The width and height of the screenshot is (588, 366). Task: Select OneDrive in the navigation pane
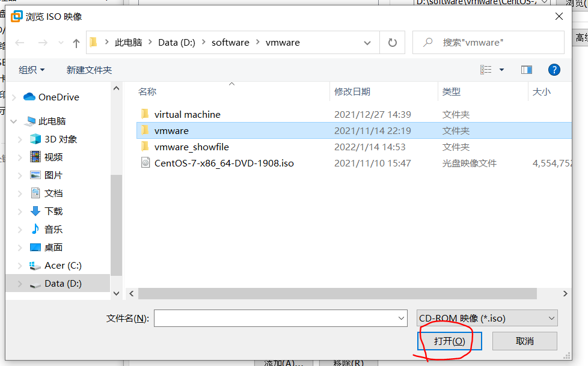coord(58,97)
